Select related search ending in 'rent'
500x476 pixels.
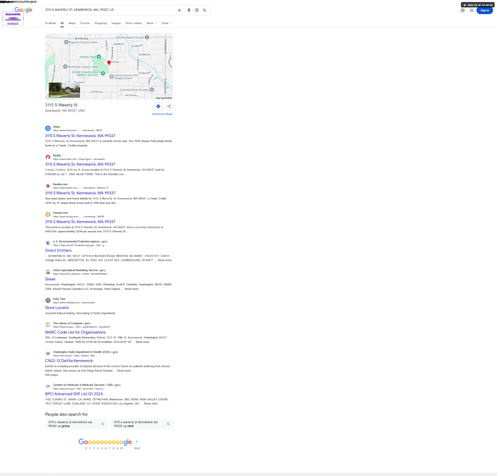(x=142, y=424)
